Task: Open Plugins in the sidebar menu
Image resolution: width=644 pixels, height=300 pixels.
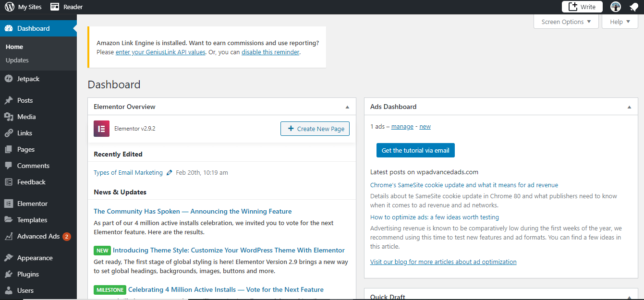Action: (x=28, y=274)
